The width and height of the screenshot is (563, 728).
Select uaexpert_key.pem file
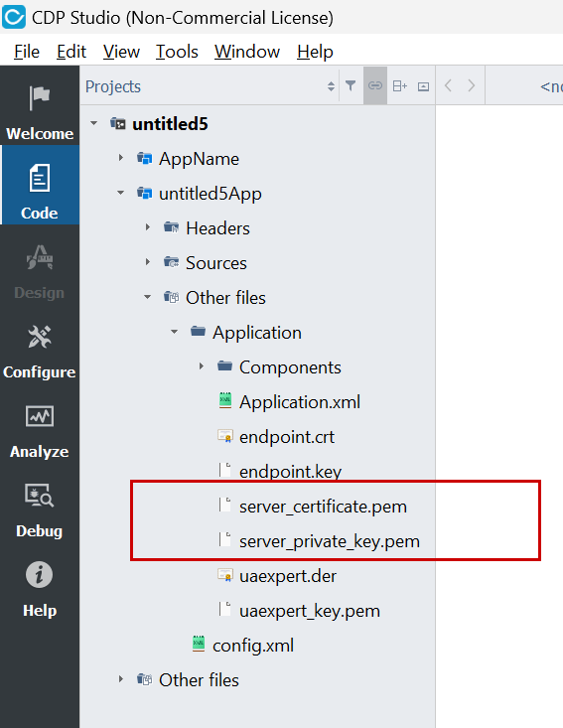pos(310,611)
